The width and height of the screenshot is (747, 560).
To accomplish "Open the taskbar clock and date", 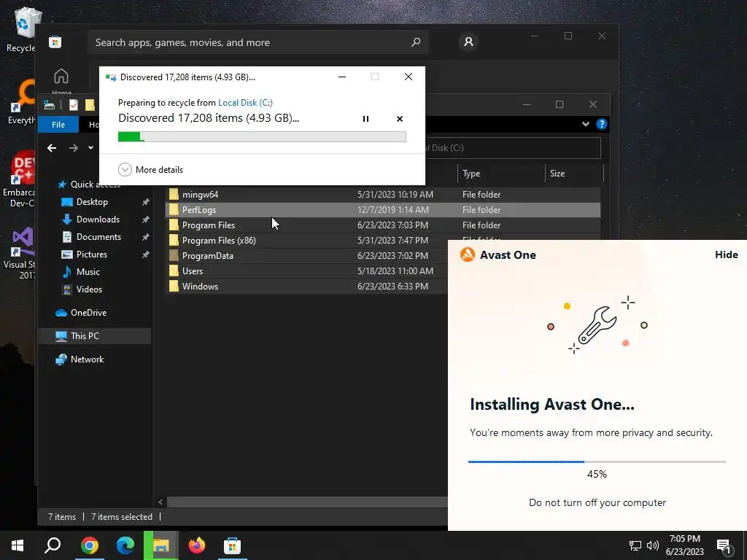I will [x=684, y=545].
